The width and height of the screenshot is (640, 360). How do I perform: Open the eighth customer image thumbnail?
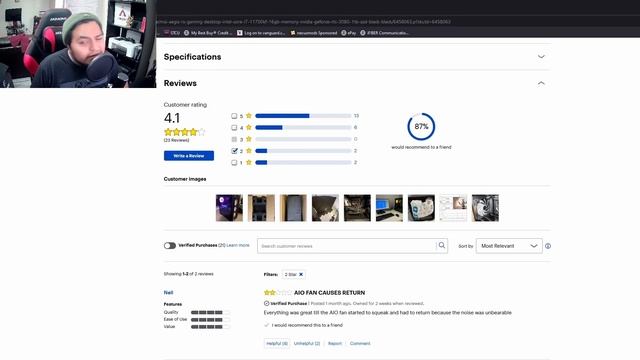pyautogui.click(x=453, y=208)
